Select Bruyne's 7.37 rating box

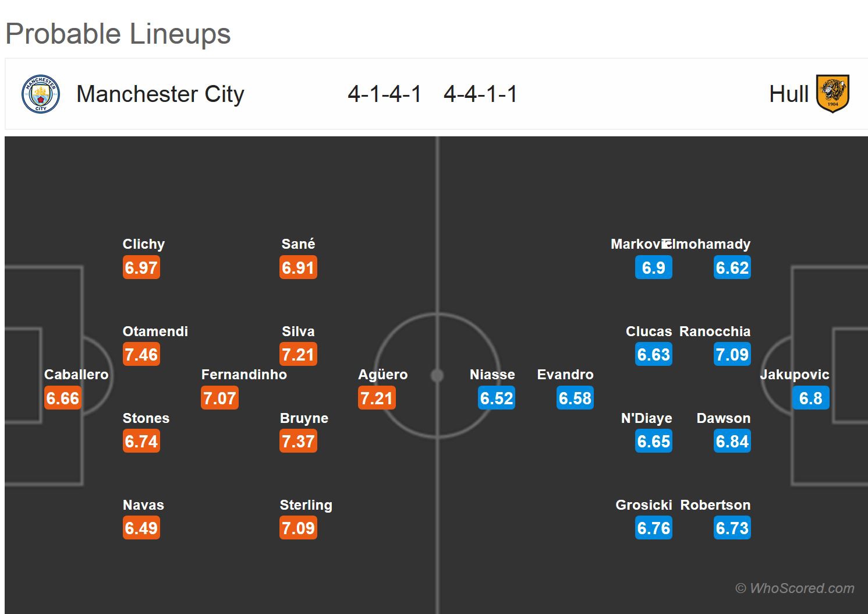coord(298,442)
